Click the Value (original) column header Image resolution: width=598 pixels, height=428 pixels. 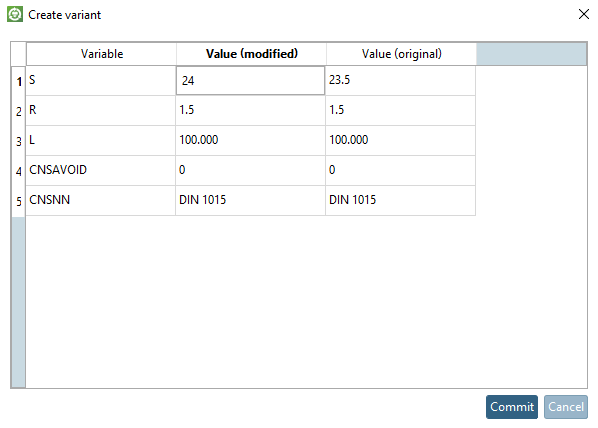pos(401,54)
